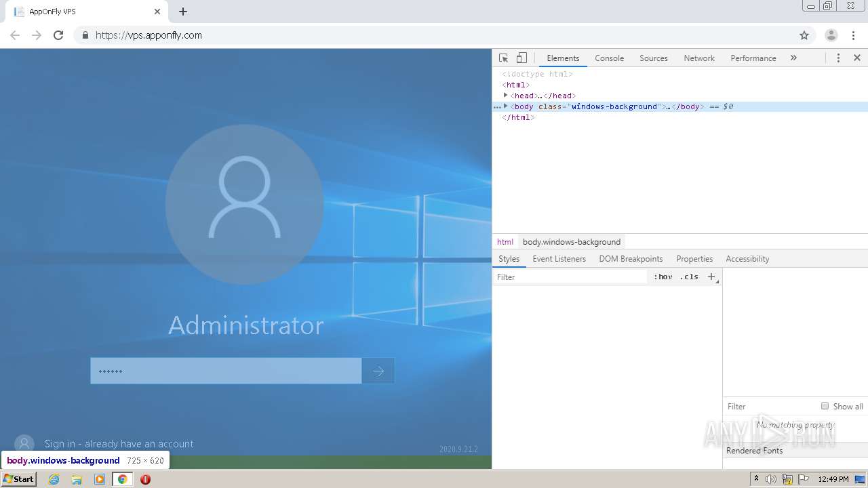Submit login with arrow button

(378, 371)
